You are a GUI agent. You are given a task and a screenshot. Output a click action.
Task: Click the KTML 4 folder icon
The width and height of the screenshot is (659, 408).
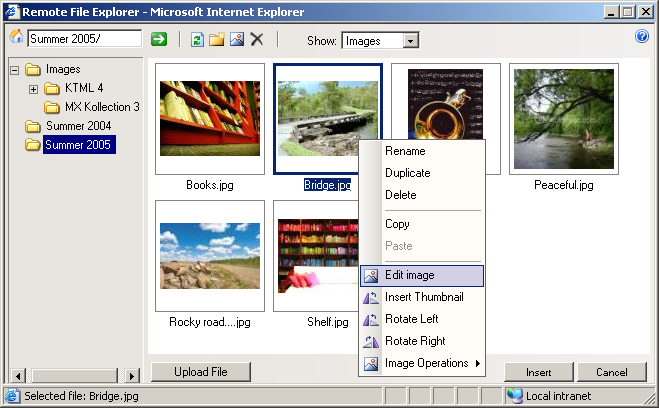52,88
